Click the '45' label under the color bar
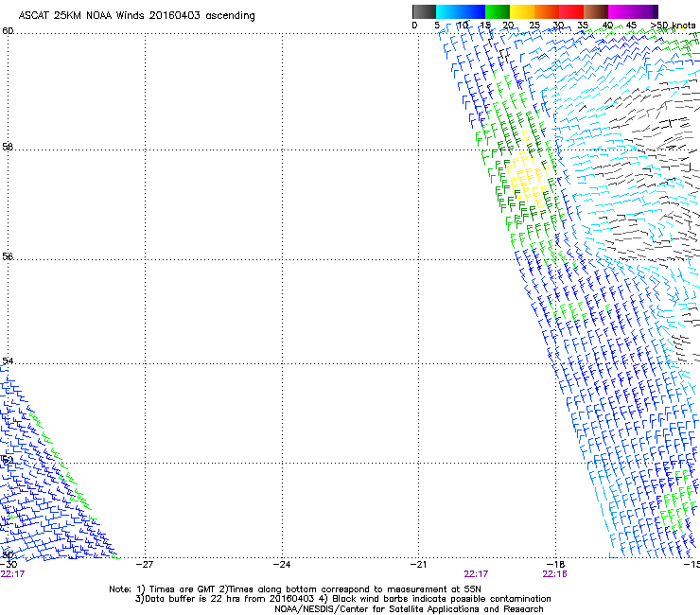 (x=631, y=26)
